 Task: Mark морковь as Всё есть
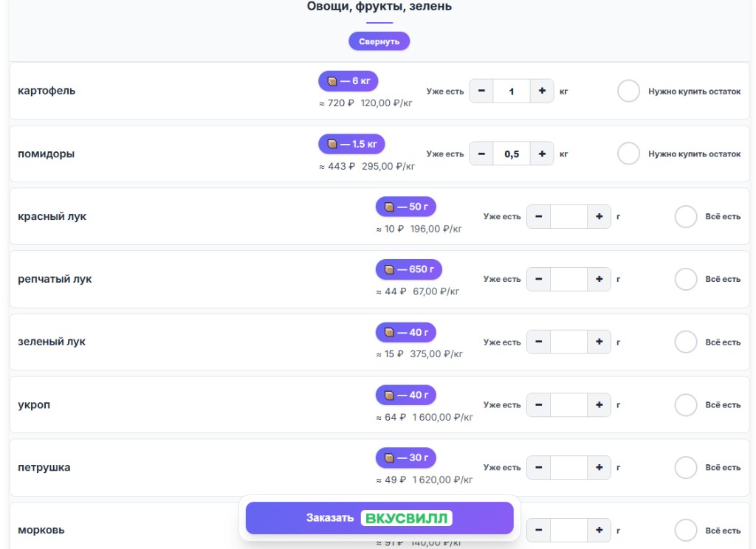click(686, 531)
